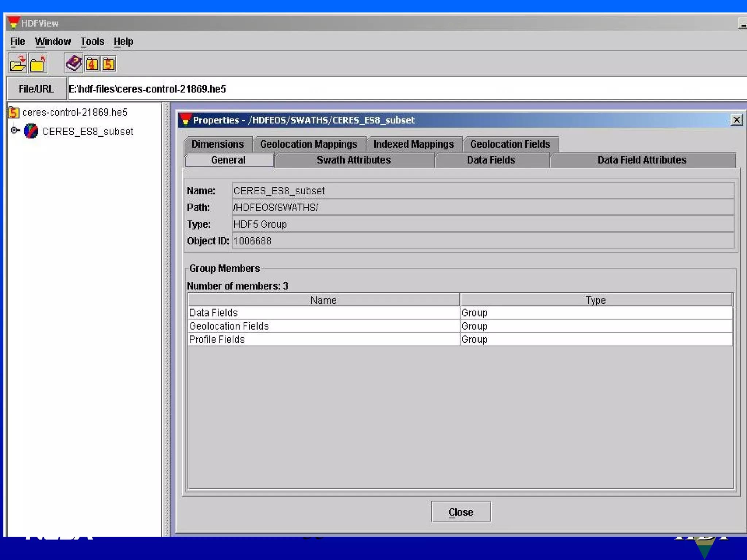Click the HDF4 library version icon

tap(92, 65)
